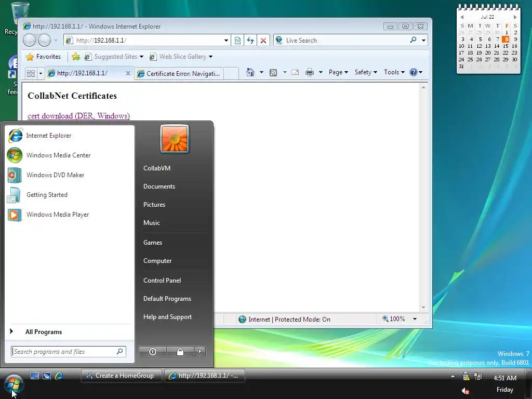Click the red Stop loading icon
Screen dimensions: 532x399
pyautogui.click(x=263, y=41)
